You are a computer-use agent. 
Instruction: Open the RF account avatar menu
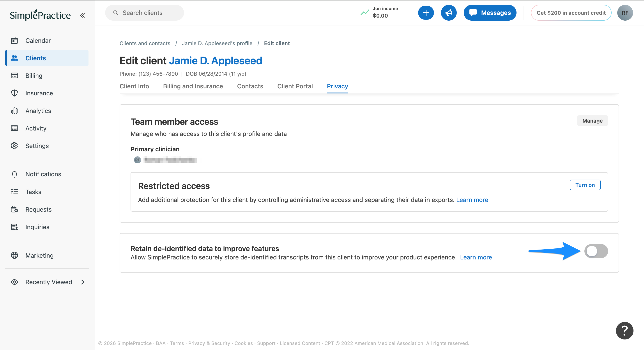(625, 13)
